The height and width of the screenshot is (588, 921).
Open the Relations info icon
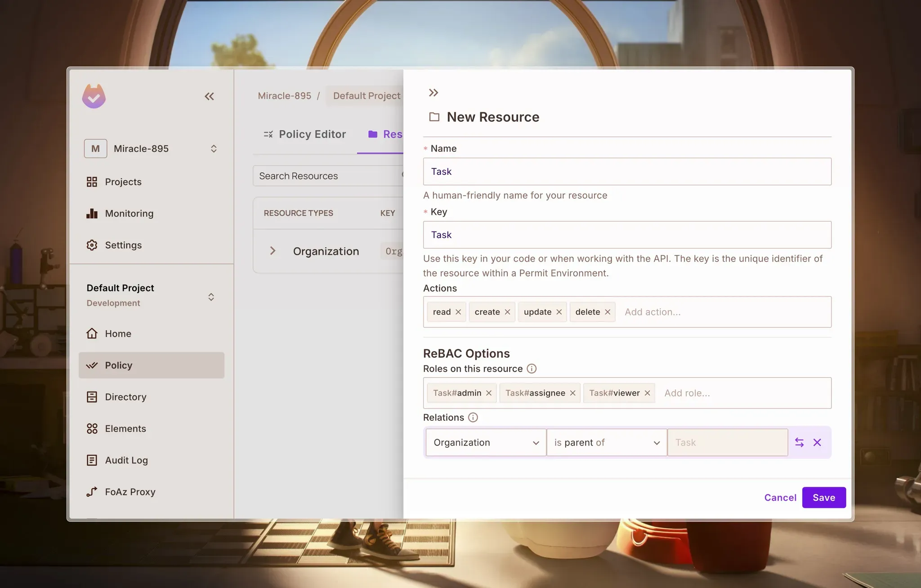(473, 417)
